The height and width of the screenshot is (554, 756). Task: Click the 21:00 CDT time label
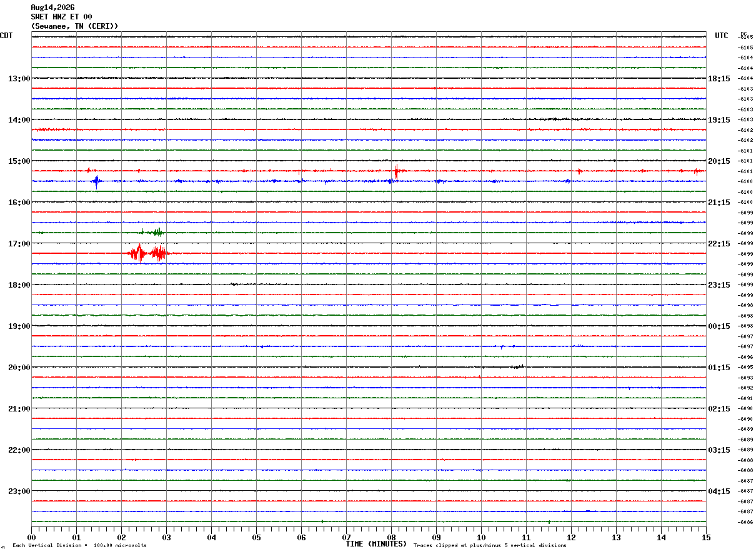tap(19, 409)
